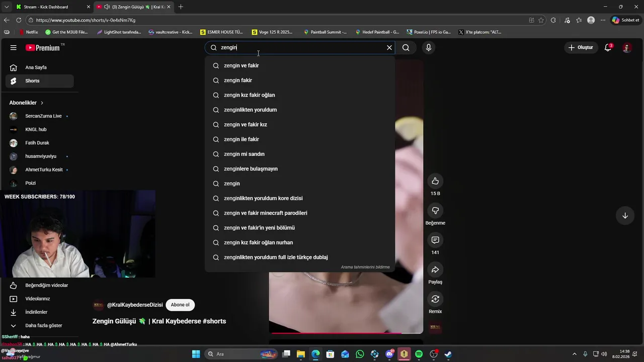Expand the Abonelikler section arrow

point(42,103)
